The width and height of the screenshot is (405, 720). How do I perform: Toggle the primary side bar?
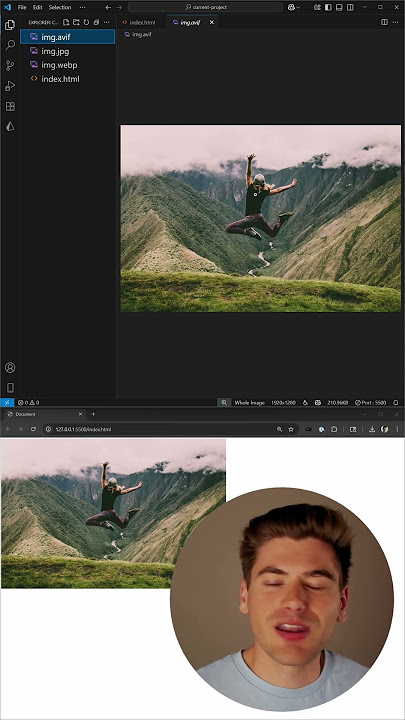(x=328, y=7)
